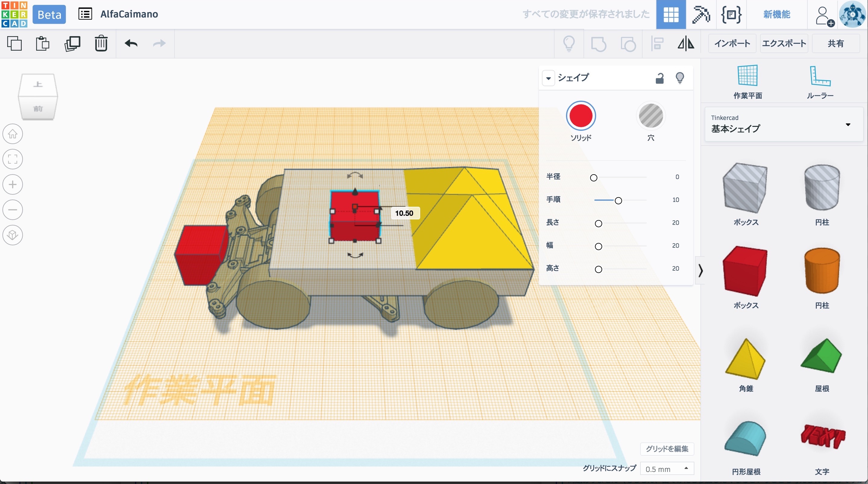Click the Duplicate icon
This screenshot has height=484, width=868.
point(72,43)
